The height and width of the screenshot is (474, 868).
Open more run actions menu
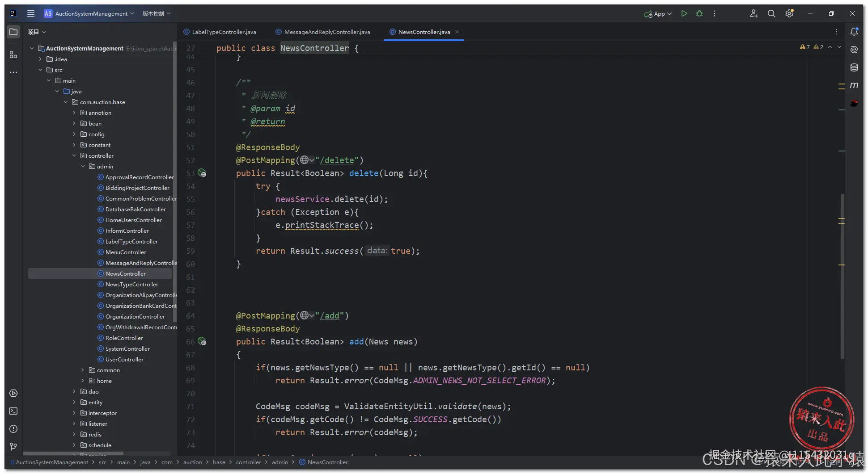click(x=715, y=13)
